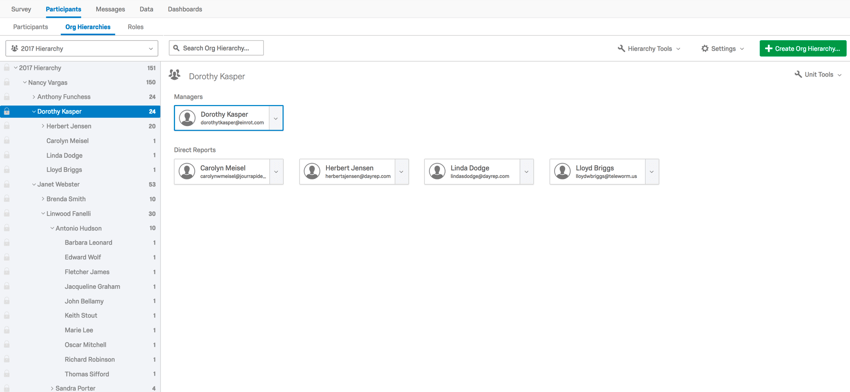The width and height of the screenshot is (850, 392).
Task: Expand the Anthony Funchess tree node
Action: (34, 97)
